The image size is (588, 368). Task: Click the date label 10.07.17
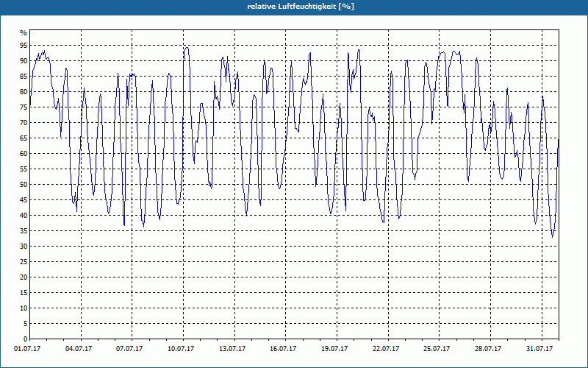(x=181, y=349)
